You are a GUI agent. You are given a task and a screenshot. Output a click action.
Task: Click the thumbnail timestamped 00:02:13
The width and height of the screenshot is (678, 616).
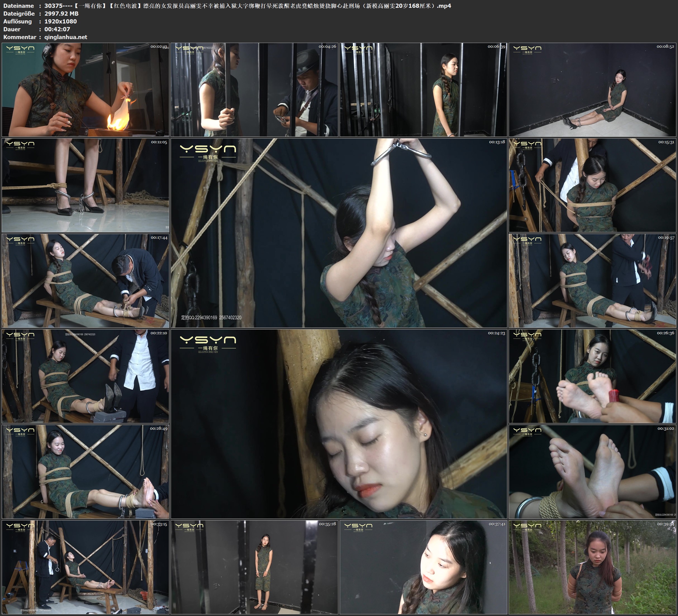pyautogui.click(x=85, y=89)
